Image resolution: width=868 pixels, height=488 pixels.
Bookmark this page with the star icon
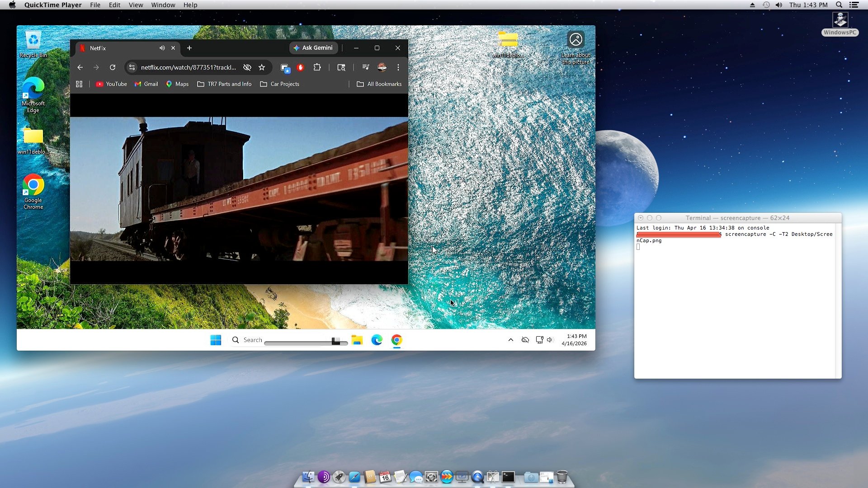tap(262, 67)
